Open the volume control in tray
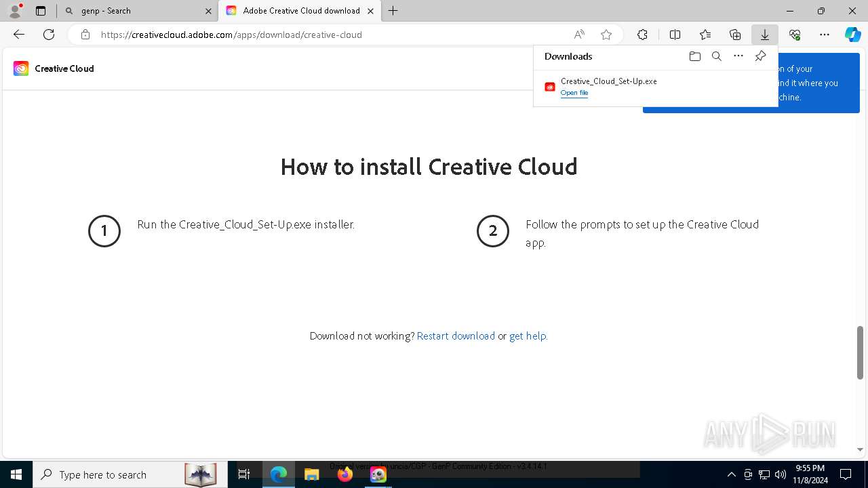 (x=780, y=474)
